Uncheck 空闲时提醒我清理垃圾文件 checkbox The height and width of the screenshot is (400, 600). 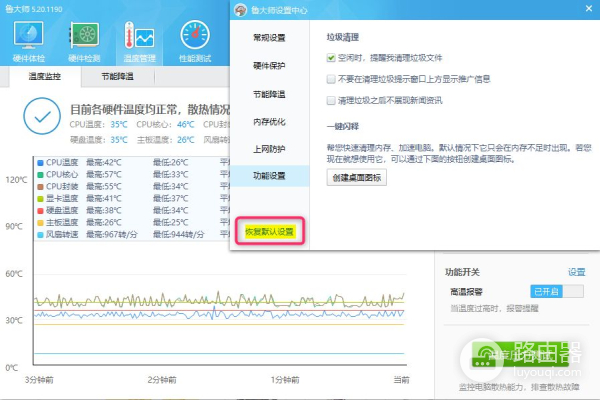coord(331,58)
